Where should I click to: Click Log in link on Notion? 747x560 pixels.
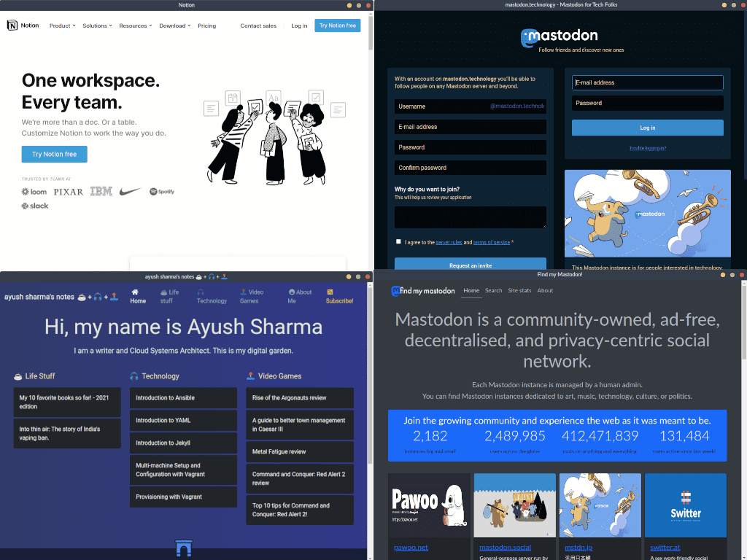[299, 26]
